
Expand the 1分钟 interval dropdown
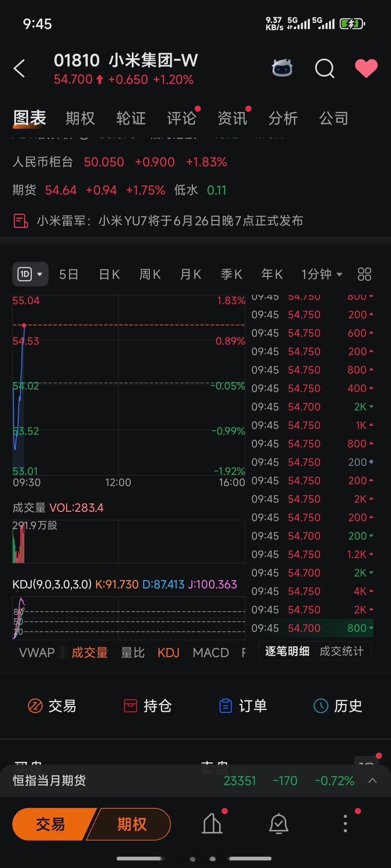coord(322,275)
